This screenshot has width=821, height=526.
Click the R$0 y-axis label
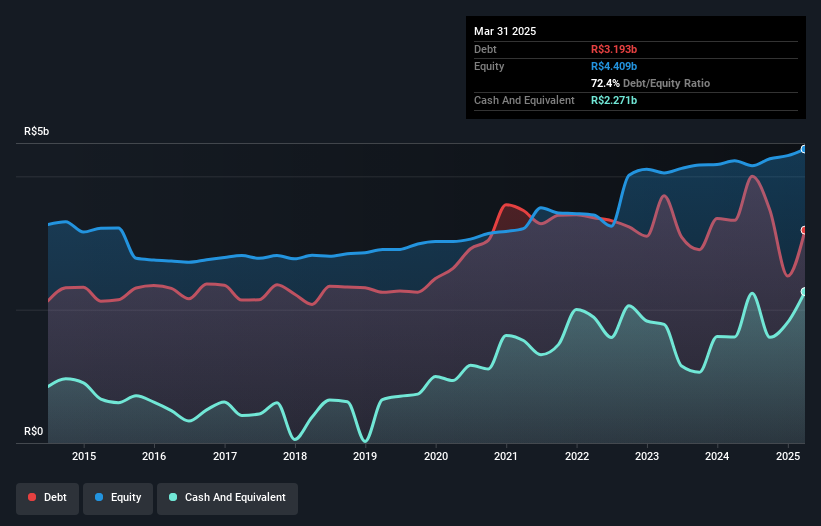[x=34, y=431]
